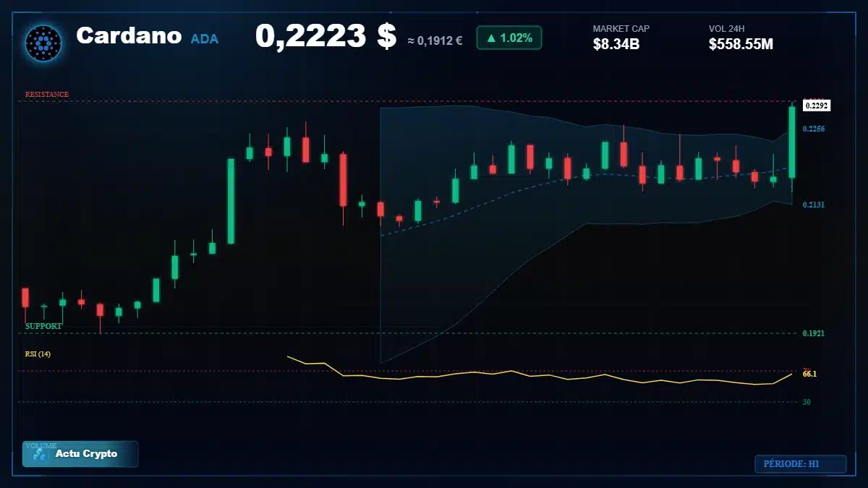The image size is (868, 488).
Task: Click the RSI (14) indicator label
Action: (x=38, y=354)
